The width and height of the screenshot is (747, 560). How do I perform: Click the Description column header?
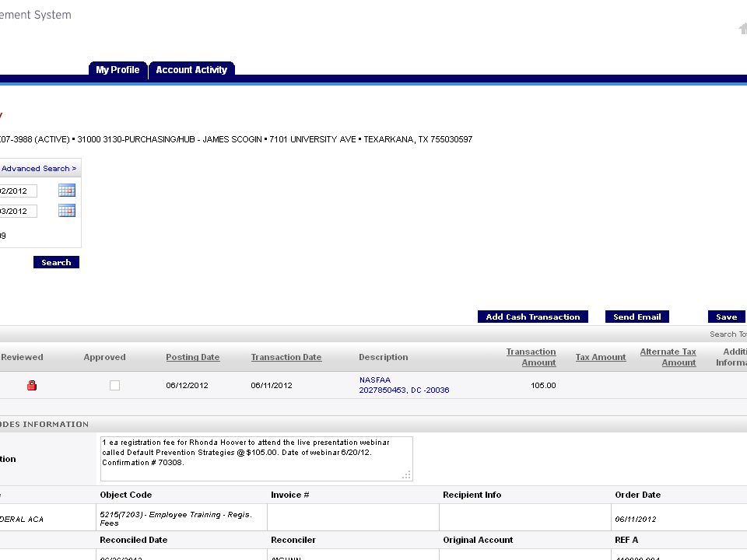pos(384,357)
